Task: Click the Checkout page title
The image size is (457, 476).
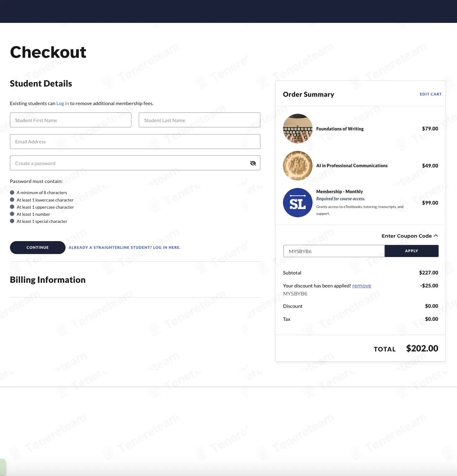Action: pyautogui.click(x=48, y=52)
